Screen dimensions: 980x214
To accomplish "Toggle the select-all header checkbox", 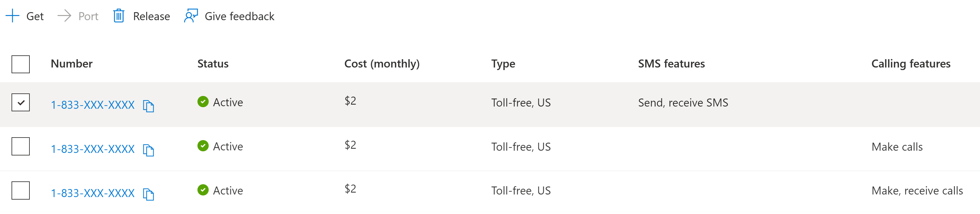I will click(20, 64).
